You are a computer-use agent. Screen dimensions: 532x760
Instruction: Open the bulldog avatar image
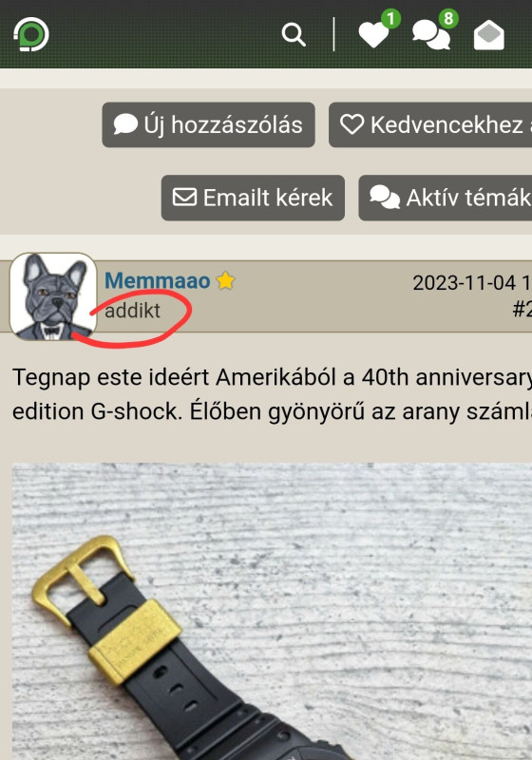click(x=53, y=296)
